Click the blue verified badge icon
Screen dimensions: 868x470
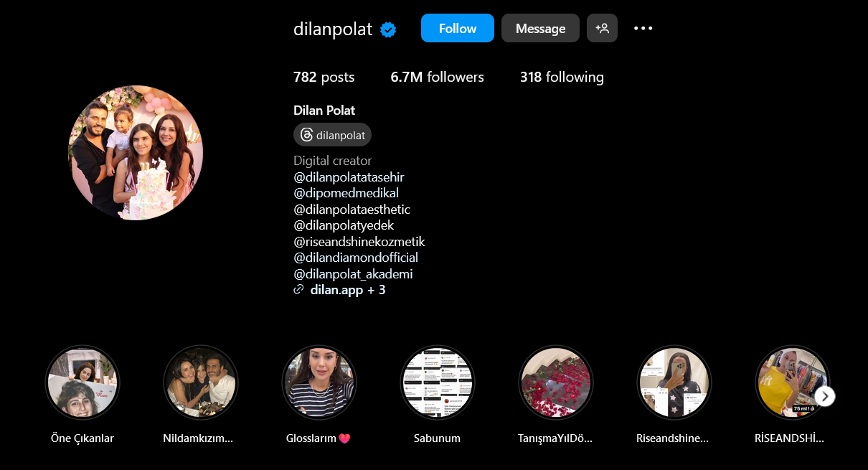(388, 29)
